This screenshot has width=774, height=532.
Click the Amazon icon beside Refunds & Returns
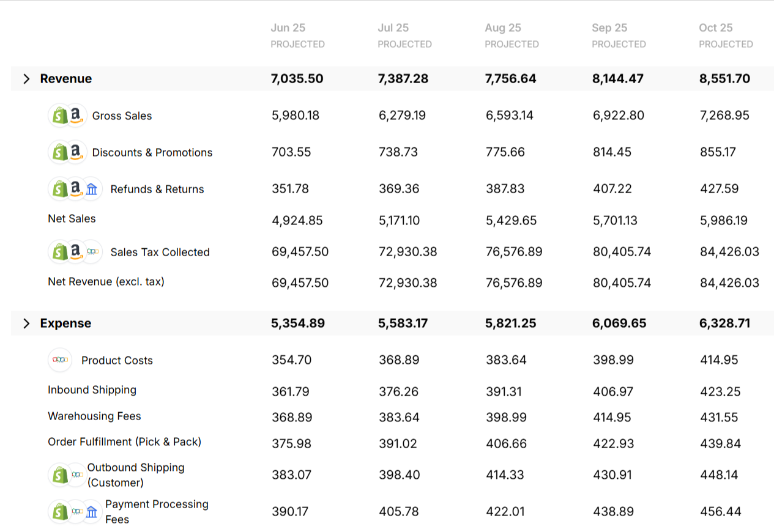(76, 190)
